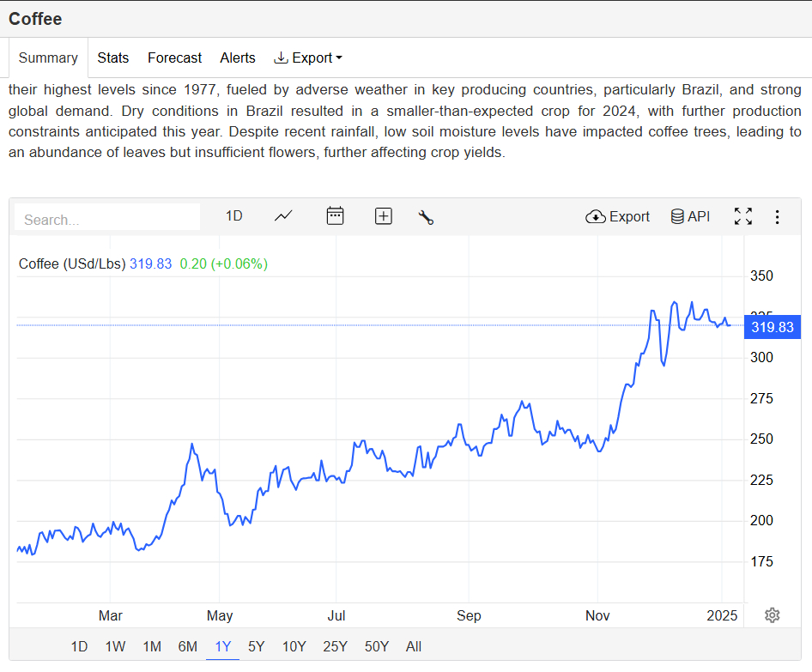Open chart settings gear icon
The height and width of the screenshot is (672, 812).
pos(772,614)
